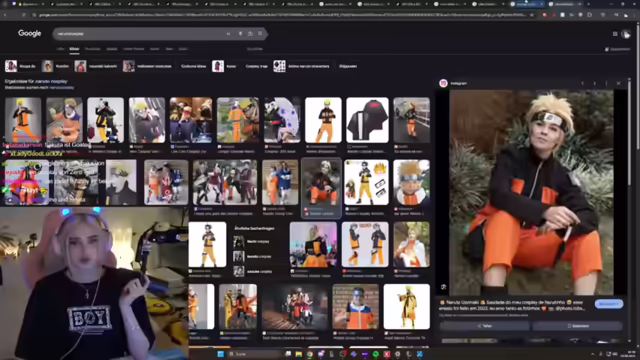Screen dimensions: 640x360
Task: Clear the search box with the X
Action: pos(228,34)
